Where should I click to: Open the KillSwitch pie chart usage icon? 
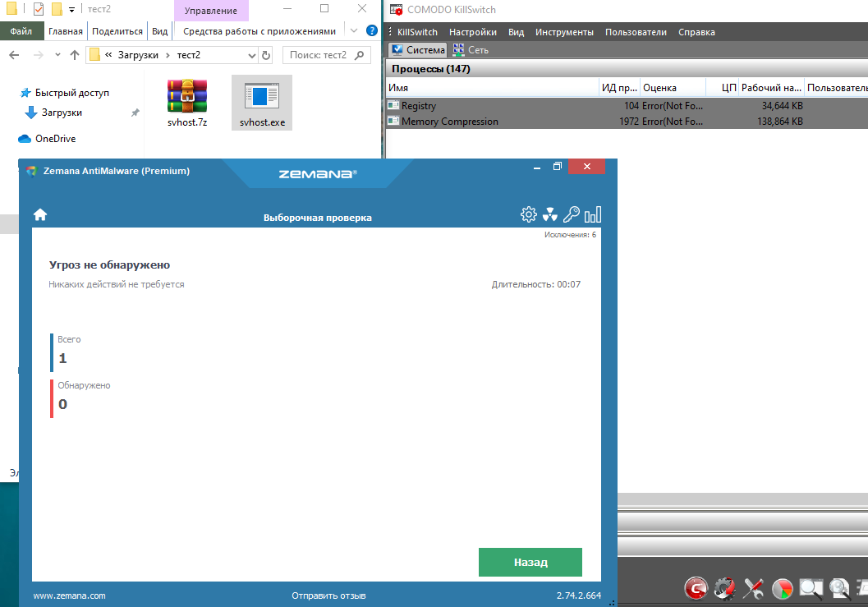pos(783,588)
